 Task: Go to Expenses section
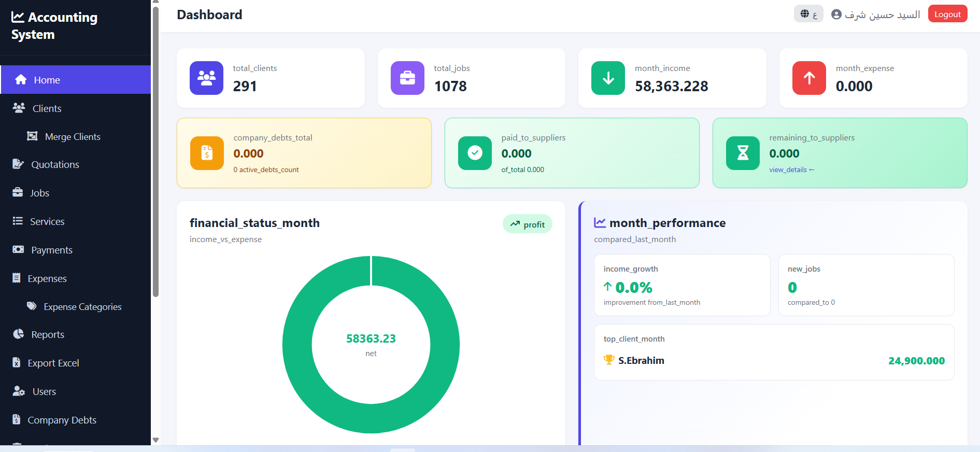[x=76, y=278]
